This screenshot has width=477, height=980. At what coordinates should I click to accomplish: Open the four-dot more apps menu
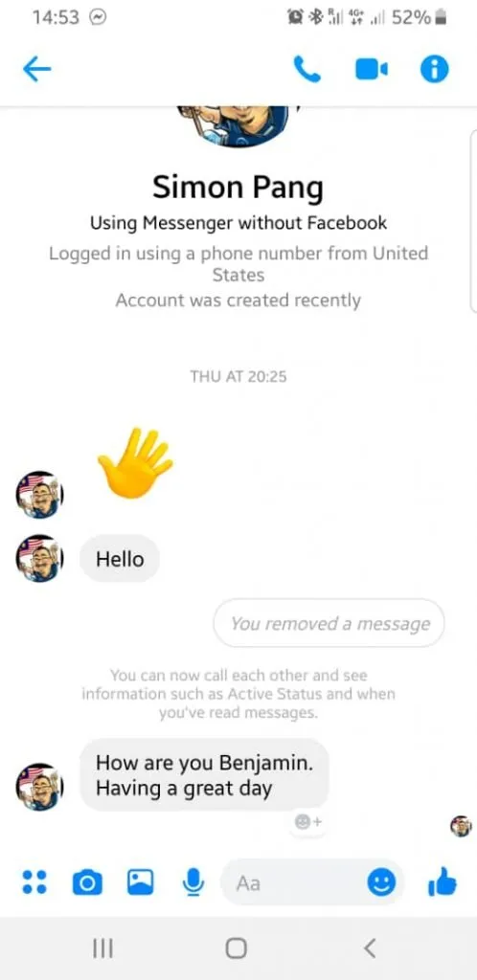point(34,881)
